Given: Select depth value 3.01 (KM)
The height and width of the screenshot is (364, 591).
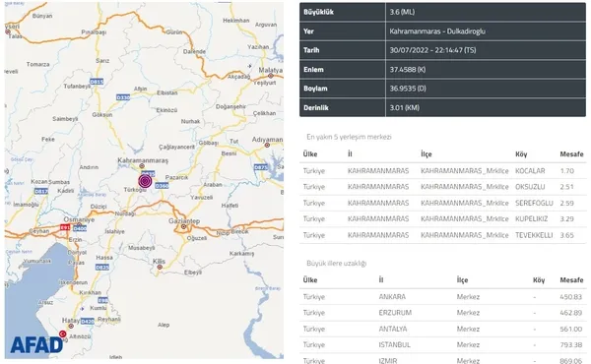Looking at the screenshot, I should pos(405,107).
